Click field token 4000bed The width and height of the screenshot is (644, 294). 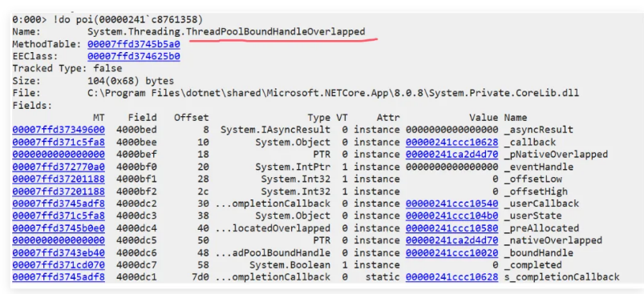136,130
